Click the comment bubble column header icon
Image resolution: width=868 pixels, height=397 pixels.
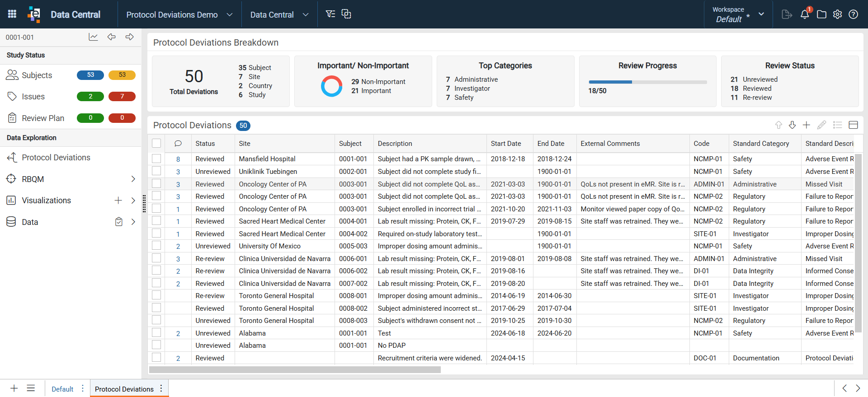click(178, 144)
